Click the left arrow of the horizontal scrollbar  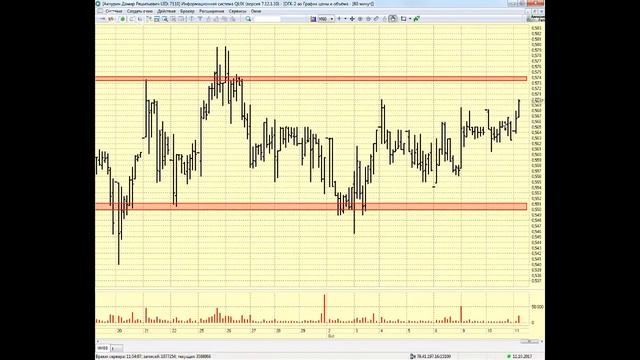point(98,341)
